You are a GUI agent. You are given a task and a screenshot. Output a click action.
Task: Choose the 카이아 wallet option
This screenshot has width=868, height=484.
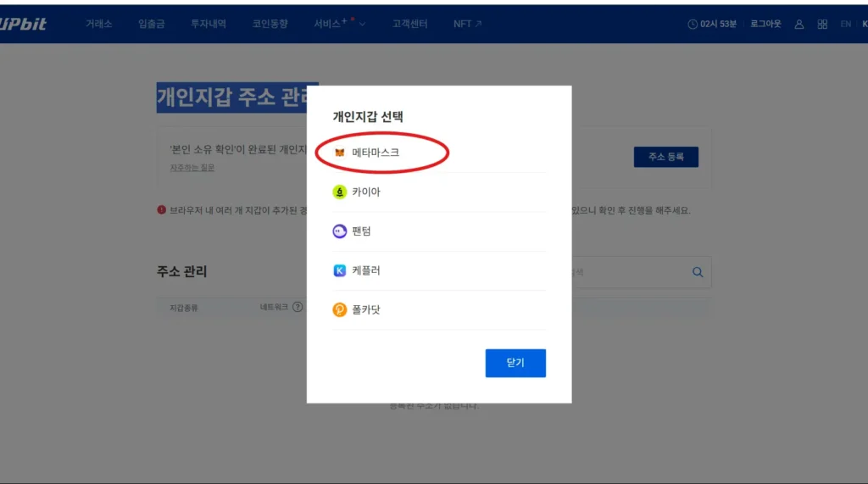click(x=439, y=192)
